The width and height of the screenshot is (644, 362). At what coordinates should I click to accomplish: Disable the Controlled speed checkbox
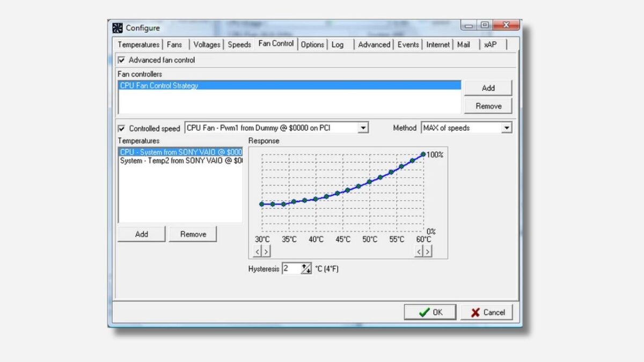click(121, 128)
